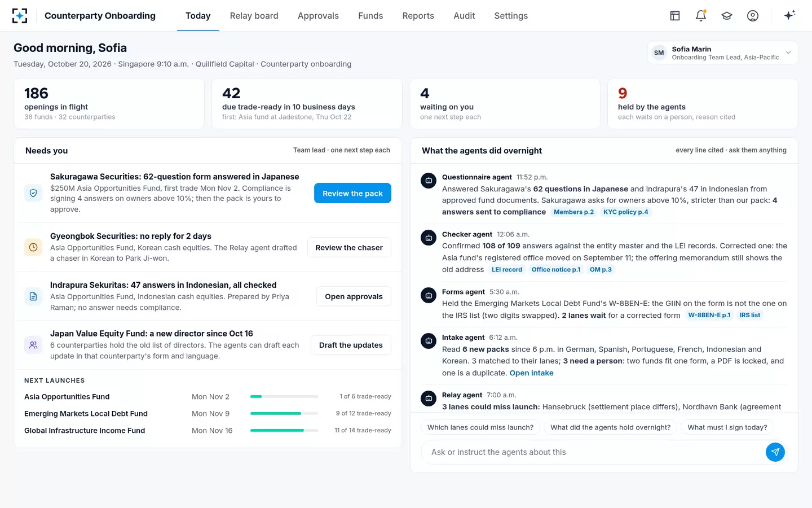Choose 'What must I sign today?' suggestion
The width and height of the screenshot is (812, 508).
[727, 427]
